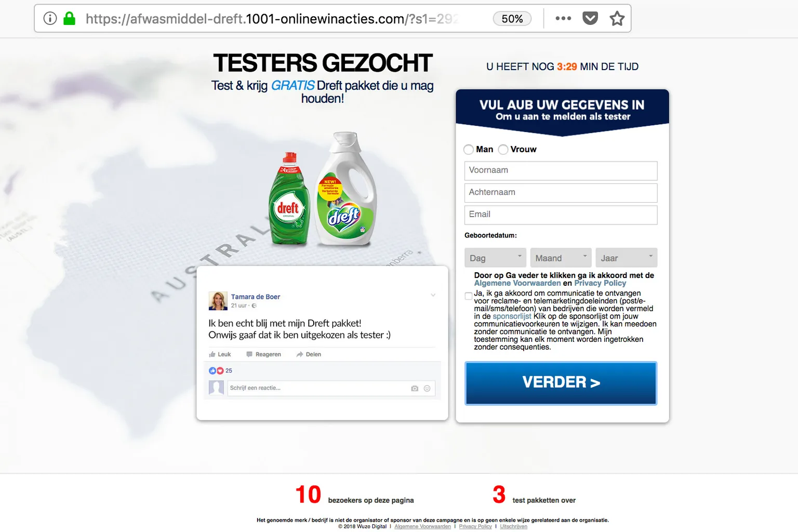Select the Vrouw radio button
798x532 pixels.
point(503,150)
